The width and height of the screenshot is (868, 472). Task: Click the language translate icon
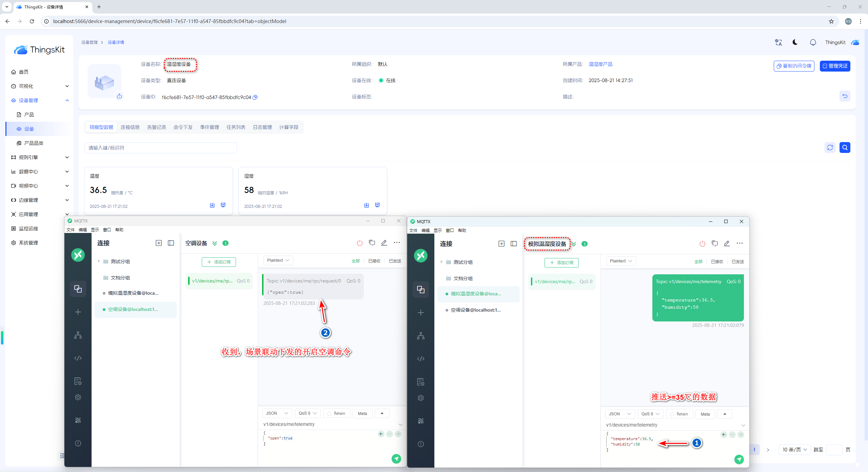pos(778,42)
